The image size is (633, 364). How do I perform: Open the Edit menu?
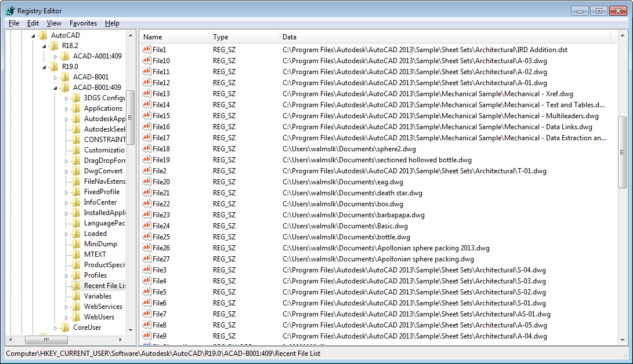click(33, 23)
